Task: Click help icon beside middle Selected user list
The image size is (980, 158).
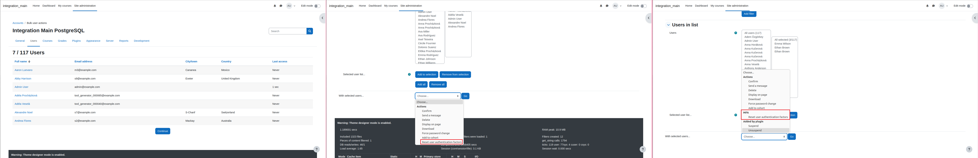Action: point(409,74)
